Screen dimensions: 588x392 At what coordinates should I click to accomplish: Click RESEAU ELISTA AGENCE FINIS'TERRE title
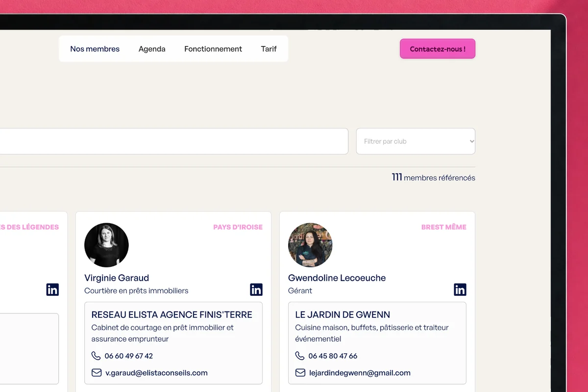(171, 315)
